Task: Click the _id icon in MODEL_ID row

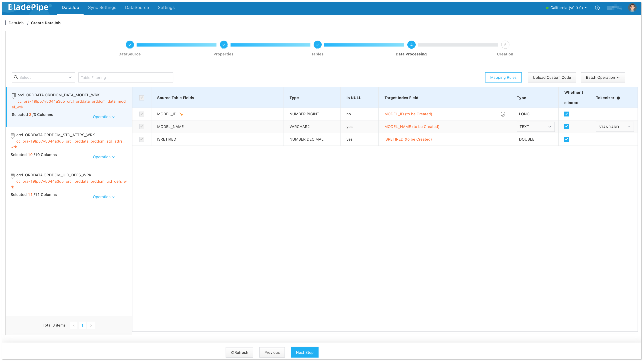Action: tap(503, 114)
